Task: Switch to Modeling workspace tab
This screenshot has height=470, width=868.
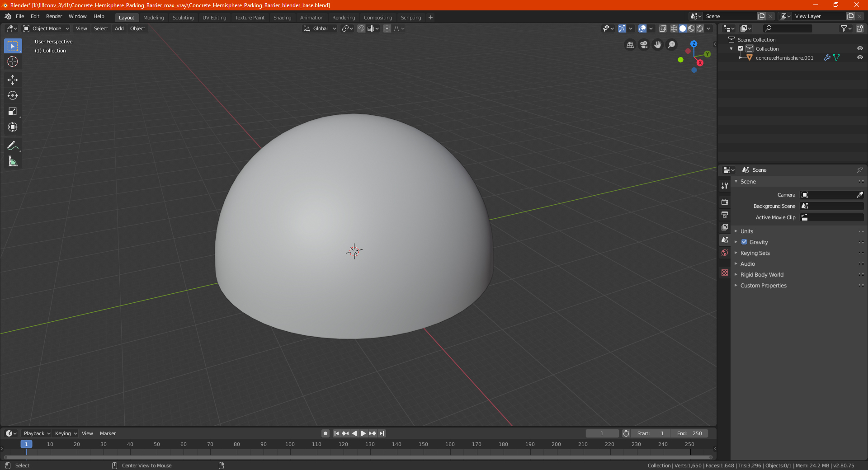Action: point(153,18)
